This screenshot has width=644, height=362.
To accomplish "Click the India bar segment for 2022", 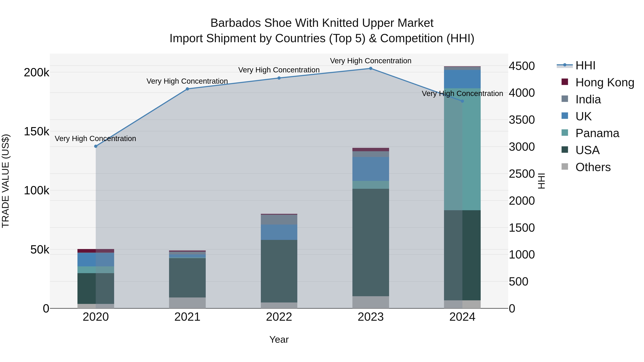I will tap(279, 220).
